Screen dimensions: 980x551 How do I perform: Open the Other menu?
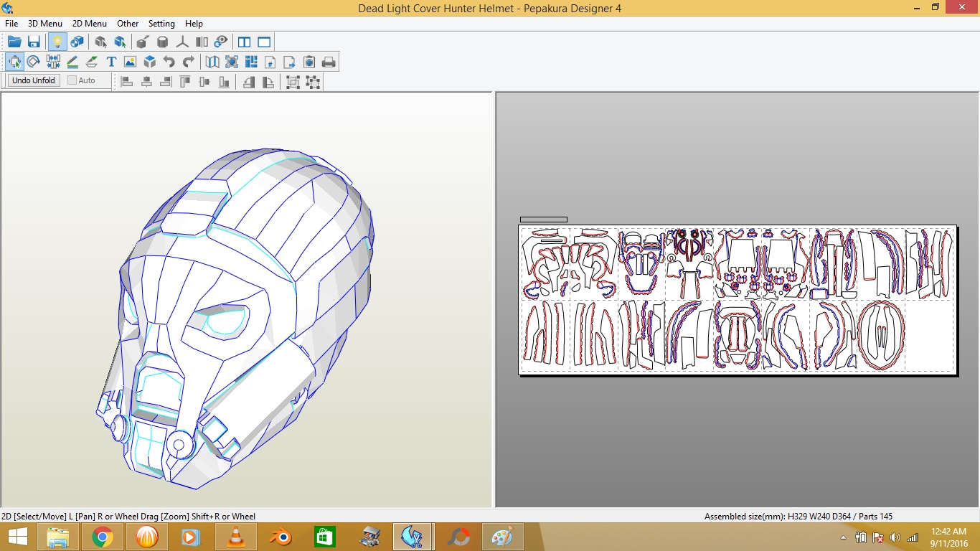pos(128,24)
